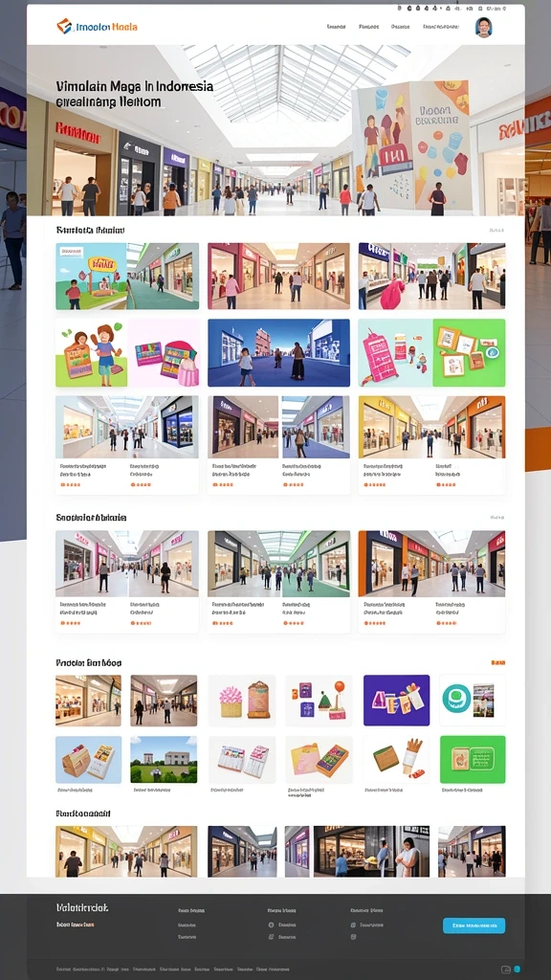551x980 pixels.
Task: Click the blue footer call-to-action button
Action: point(474,925)
